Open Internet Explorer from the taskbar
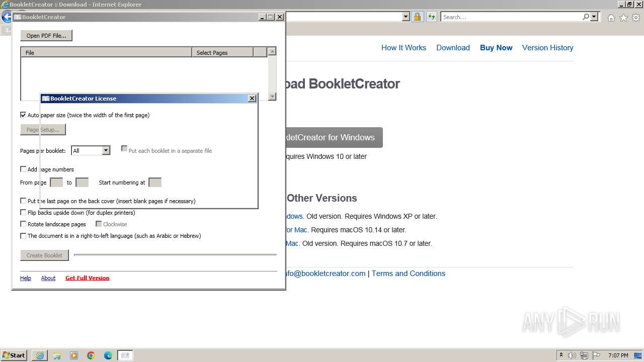The height and width of the screenshot is (362, 644). (40, 355)
